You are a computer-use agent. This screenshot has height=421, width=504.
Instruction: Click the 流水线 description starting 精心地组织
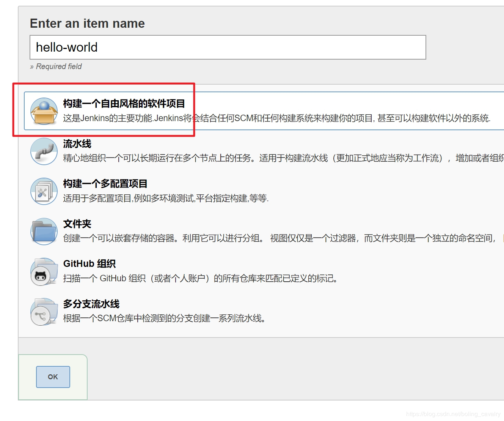pos(283,158)
